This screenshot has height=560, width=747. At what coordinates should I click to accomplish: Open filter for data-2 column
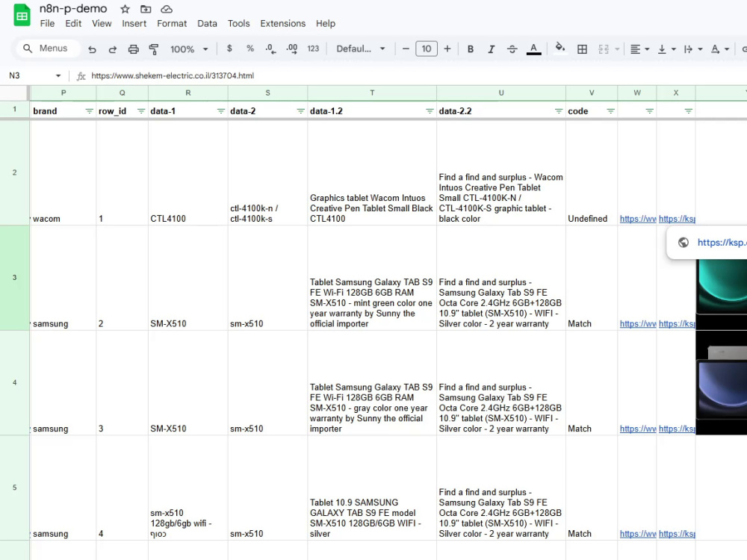click(x=300, y=111)
